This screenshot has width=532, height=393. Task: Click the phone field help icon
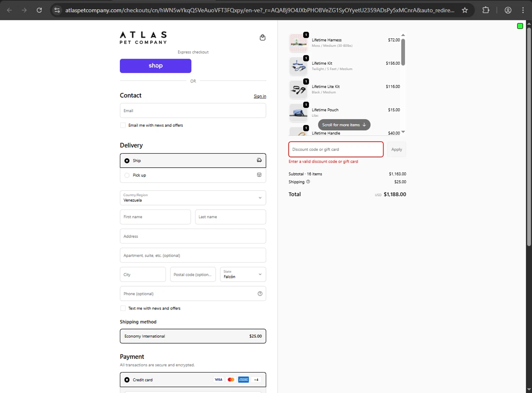(x=260, y=294)
